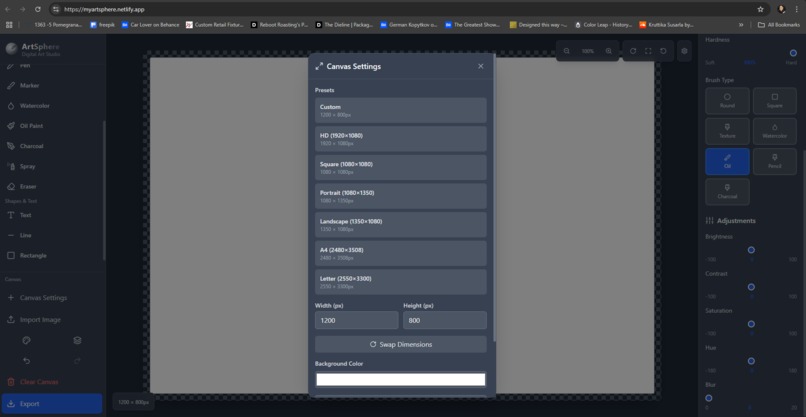The height and width of the screenshot is (417, 806).
Task: Select the Charcoal brush type in right panel
Action: [727, 192]
